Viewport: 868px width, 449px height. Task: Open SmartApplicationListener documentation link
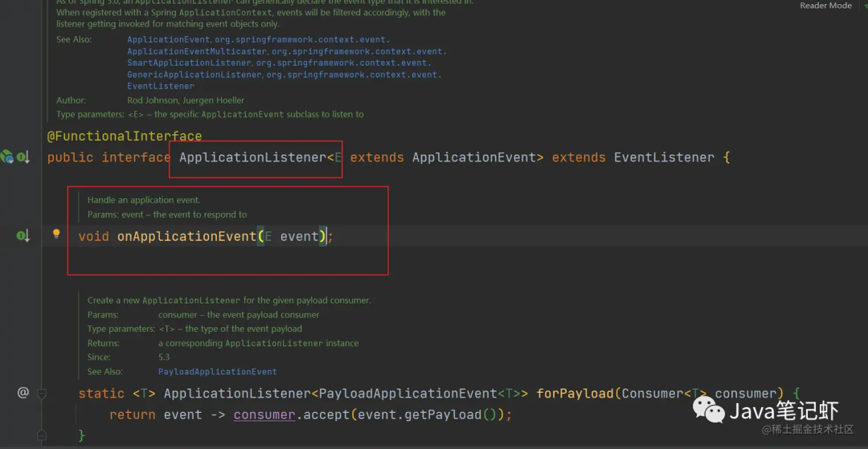(190, 63)
